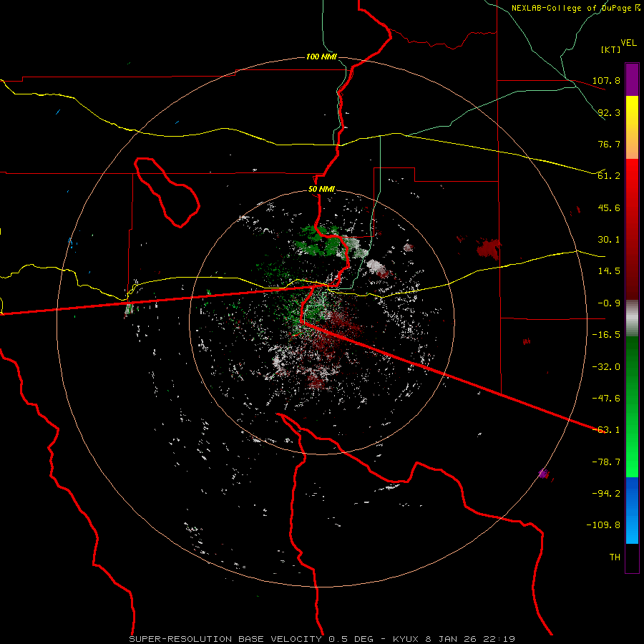Click the SUPER-RESOLUTION BASE VELOCITY caption text

226,639
